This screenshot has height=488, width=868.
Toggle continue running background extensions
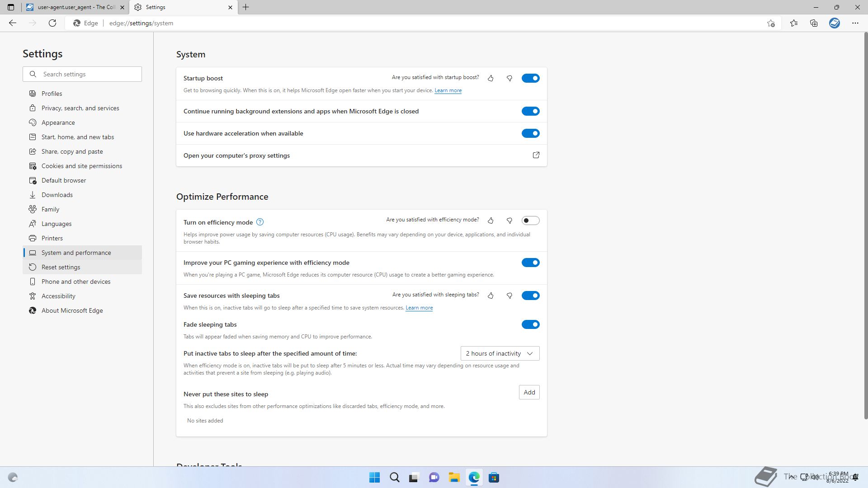(x=530, y=111)
